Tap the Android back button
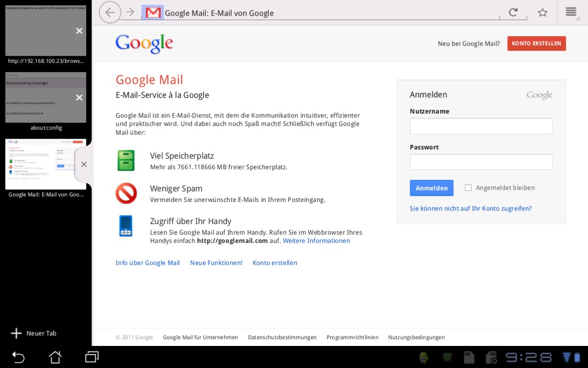The image size is (588, 368). (18, 357)
